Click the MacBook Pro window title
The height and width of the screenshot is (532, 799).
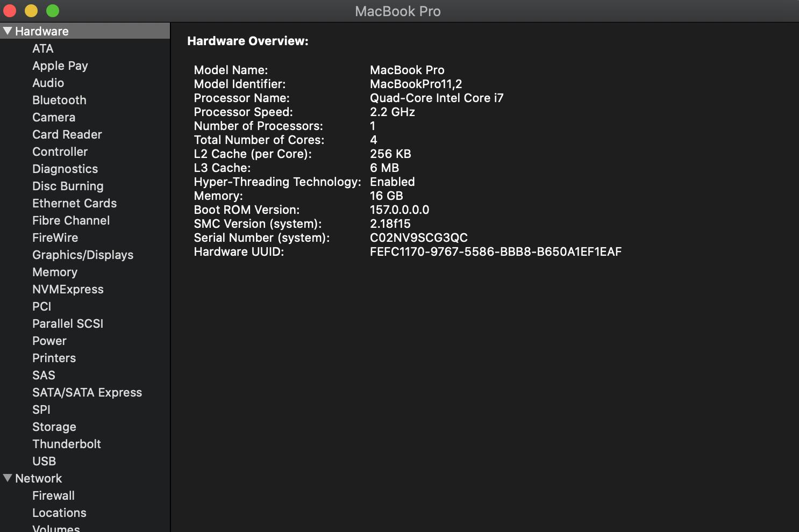point(398,11)
